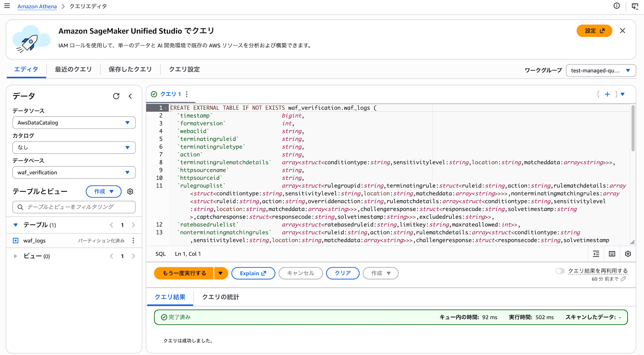Open the keyboard shortcuts icon
This screenshot has width=644, height=355.
612,254
